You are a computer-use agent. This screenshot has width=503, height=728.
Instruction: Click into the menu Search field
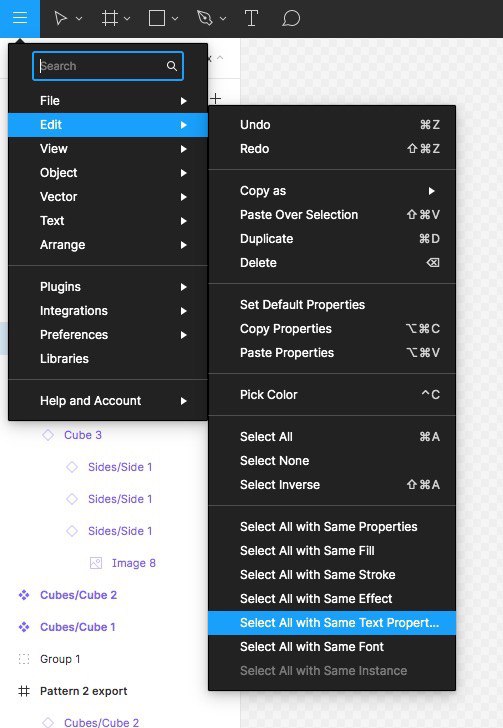(x=108, y=66)
